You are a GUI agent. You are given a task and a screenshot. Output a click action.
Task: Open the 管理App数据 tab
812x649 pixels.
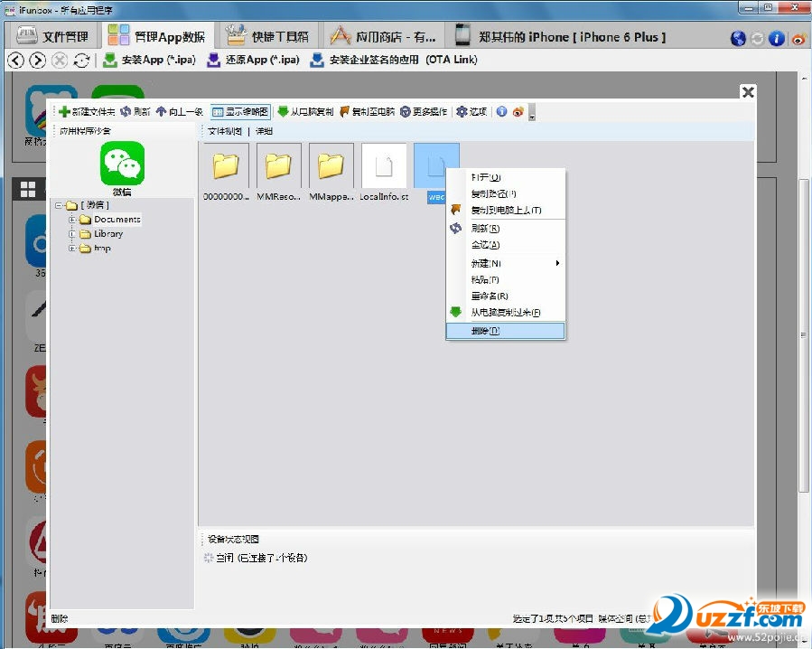pyautogui.click(x=157, y=36)
